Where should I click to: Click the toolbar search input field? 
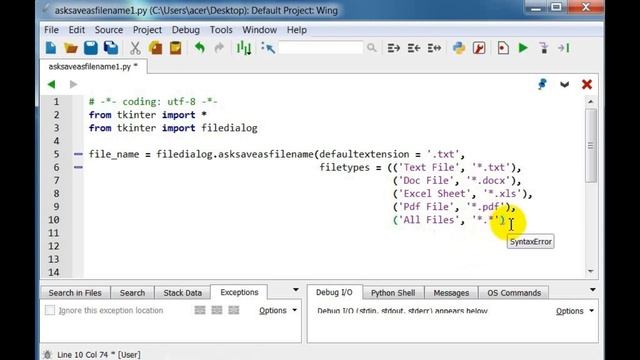[320, 48]
